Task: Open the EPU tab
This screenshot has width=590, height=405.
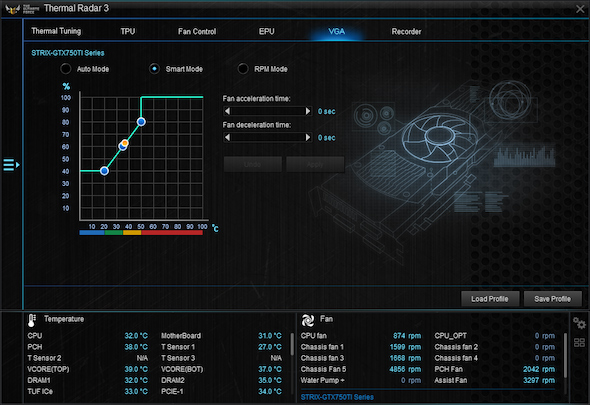Action: (x=266, y=31)
